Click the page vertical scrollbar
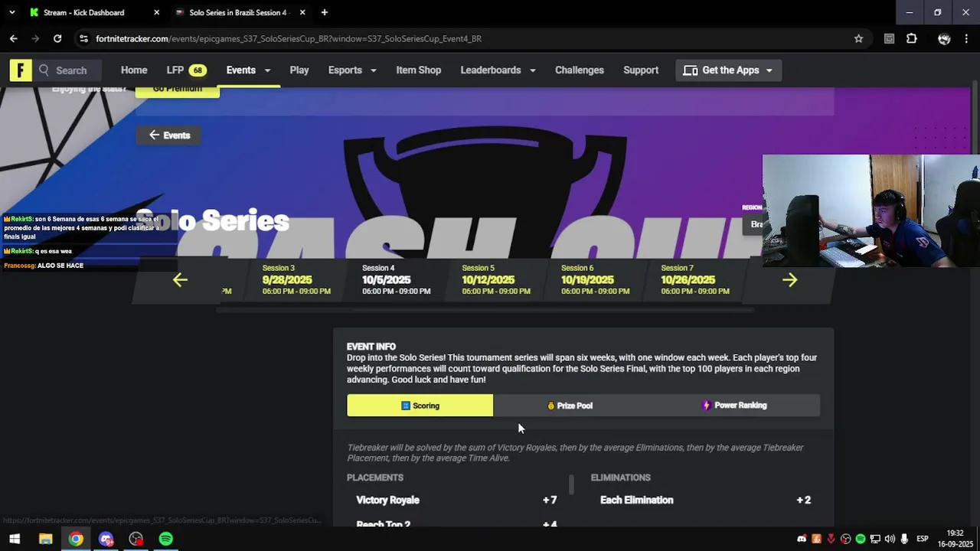Viewport: 980px width, 551px height. [x=975, y=119]
